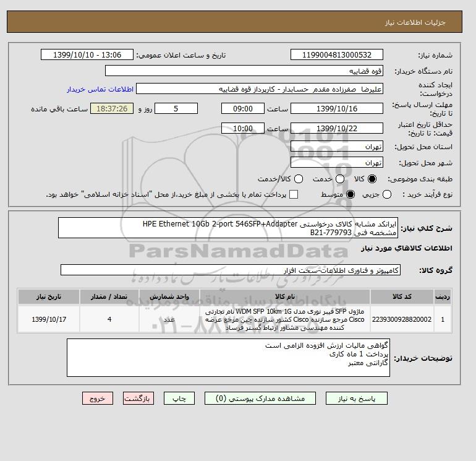Click the requester field علیرضا صفرزاده مقدم
Image resolution: width=476 pixels, height=461 pixels.
(260, 89)
